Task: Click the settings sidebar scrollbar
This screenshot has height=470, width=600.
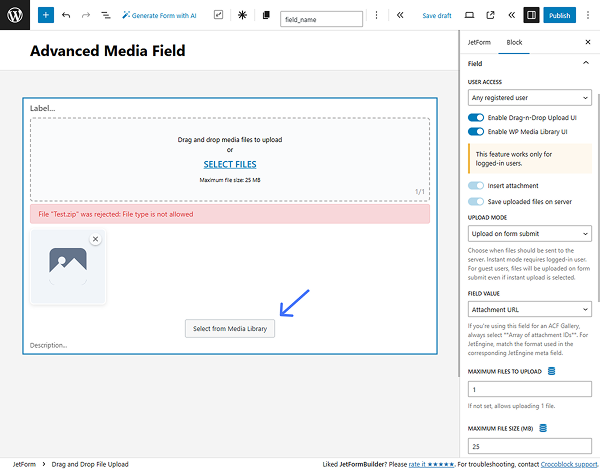Action: [x=598, y=197]
